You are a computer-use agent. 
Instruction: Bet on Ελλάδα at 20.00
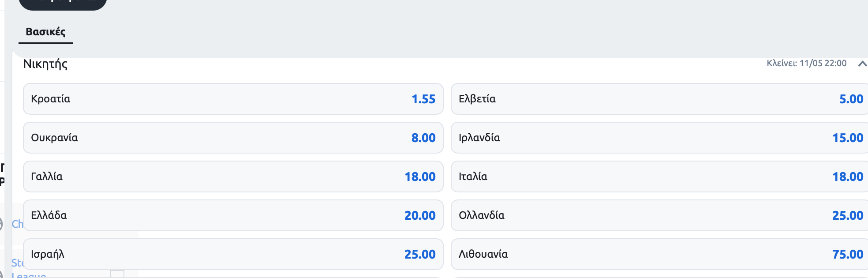click(233, 215)
